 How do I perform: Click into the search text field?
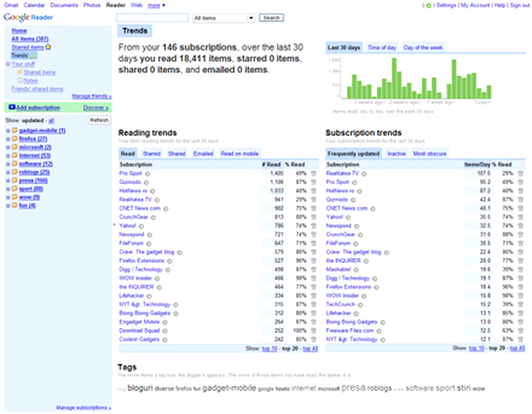[x=152, y=18]
